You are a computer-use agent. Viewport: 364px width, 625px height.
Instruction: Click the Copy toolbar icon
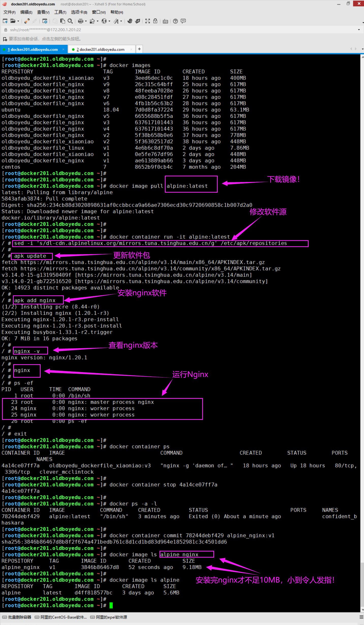(55, 21)
